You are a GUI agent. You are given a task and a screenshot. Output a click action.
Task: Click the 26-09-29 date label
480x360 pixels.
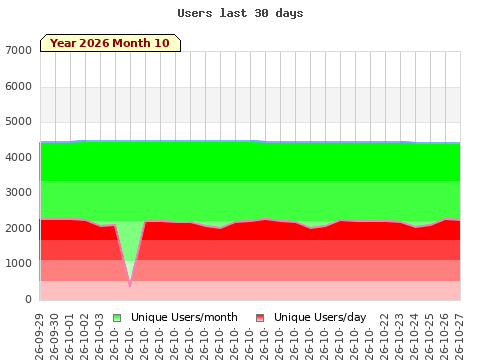pyautogui.click(x=39, y=337)
